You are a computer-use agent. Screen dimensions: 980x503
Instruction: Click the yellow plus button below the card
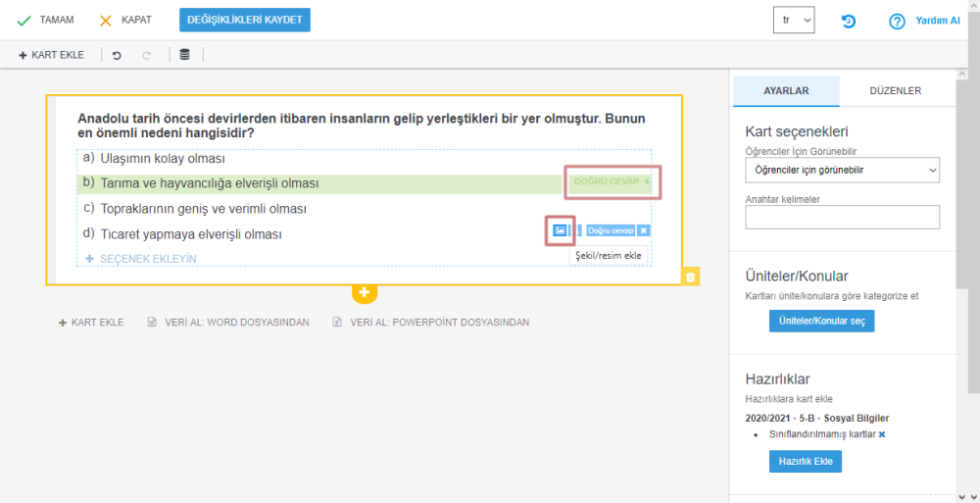click(x=364, y=292)
